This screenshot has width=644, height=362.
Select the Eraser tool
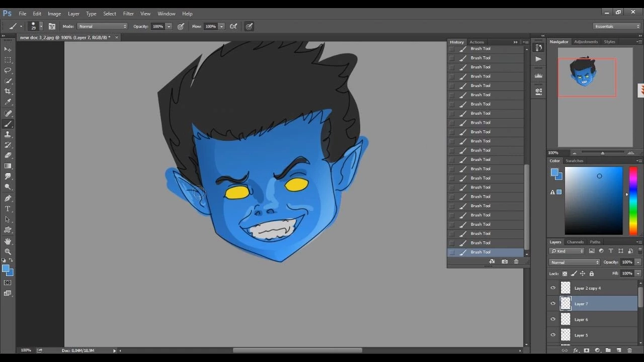click(8, 156)
